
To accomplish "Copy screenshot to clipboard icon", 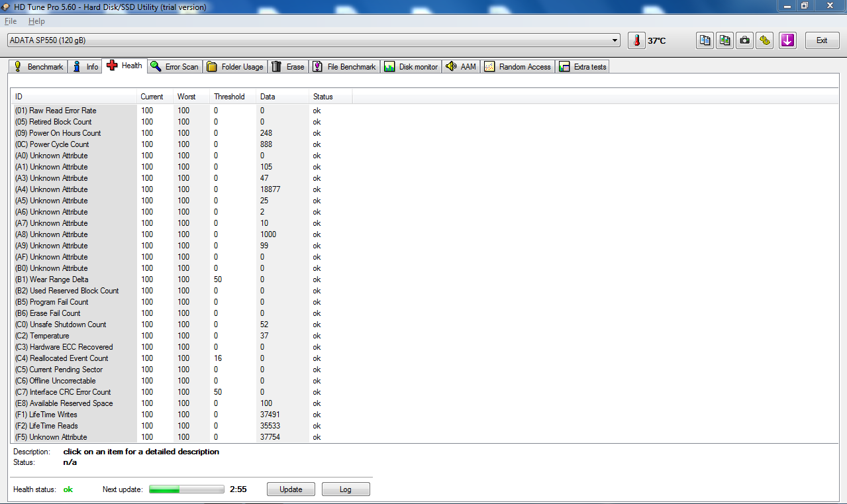I will click(725, 40).
